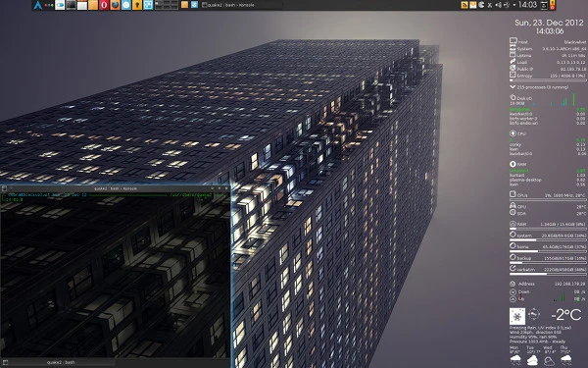Open the 14:03 panel clock
Image resolution: width=588 pixels, height=368 pixels.
[x=527, y=5]
